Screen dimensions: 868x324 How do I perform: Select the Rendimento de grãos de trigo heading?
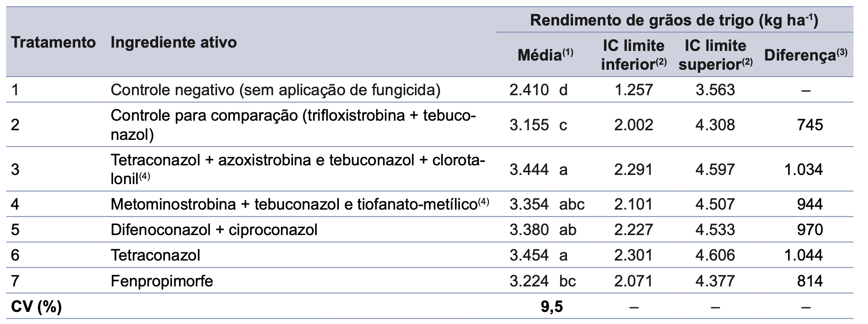click(x=674, y=20)
